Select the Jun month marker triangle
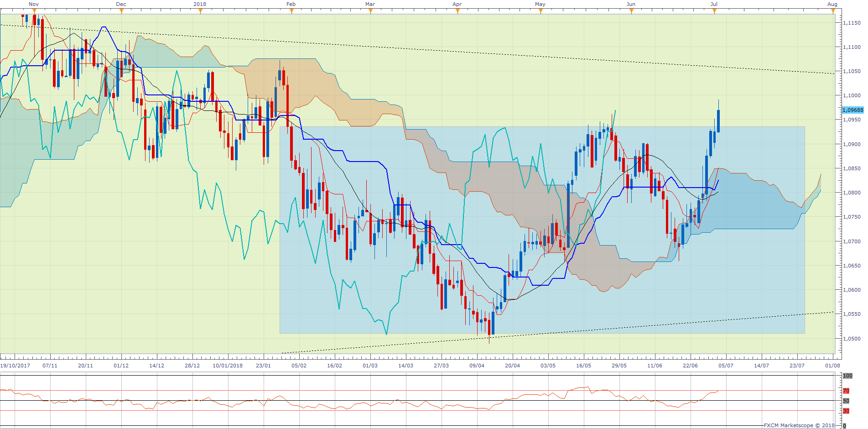Screen dimensions: 868x429 (x=631, y=11)
